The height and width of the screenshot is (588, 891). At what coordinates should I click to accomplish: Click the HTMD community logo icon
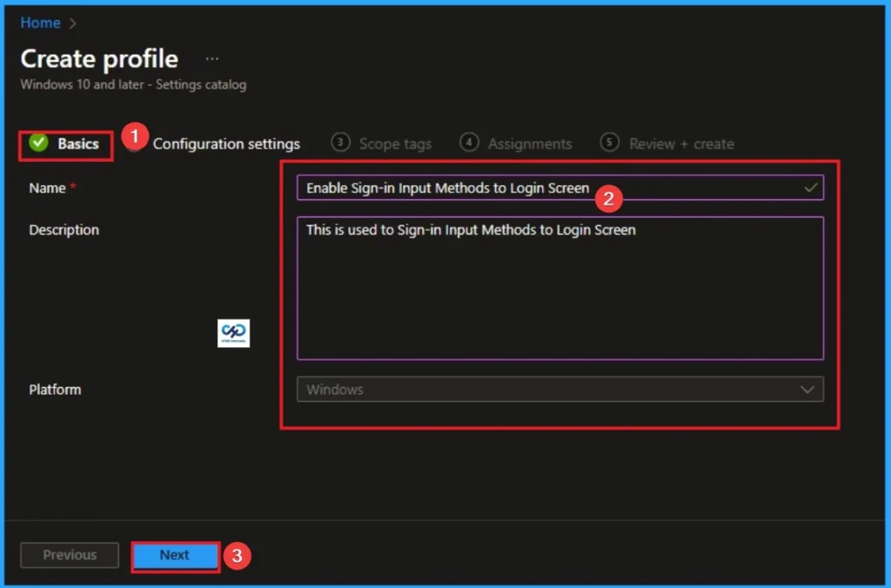(x=233, y=332)
